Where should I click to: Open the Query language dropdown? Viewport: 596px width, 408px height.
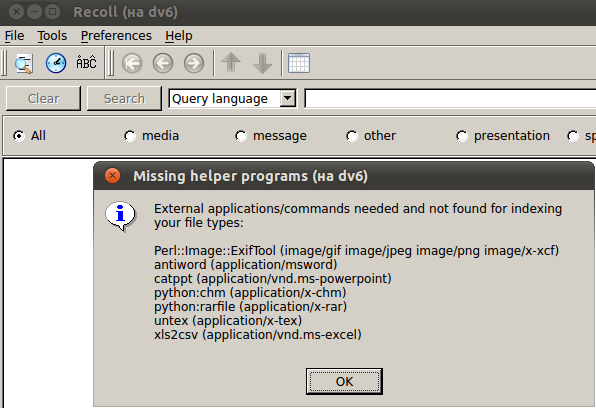[232, 99]
